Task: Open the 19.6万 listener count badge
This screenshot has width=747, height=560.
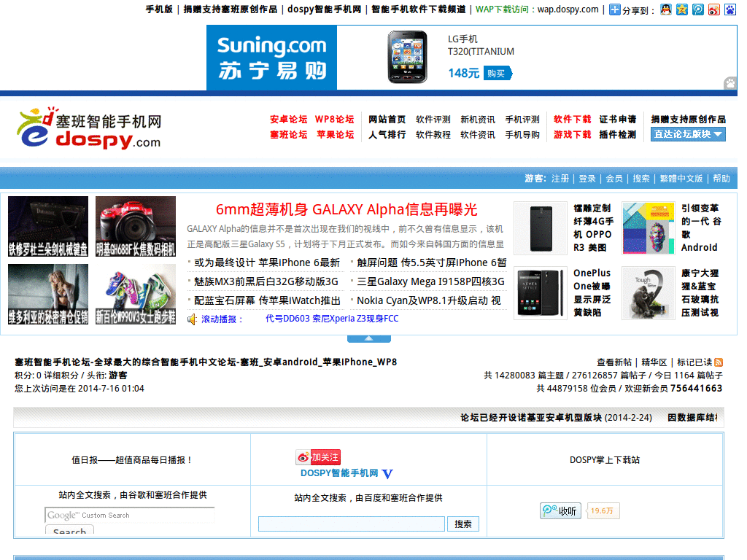Action: (603, 510)
